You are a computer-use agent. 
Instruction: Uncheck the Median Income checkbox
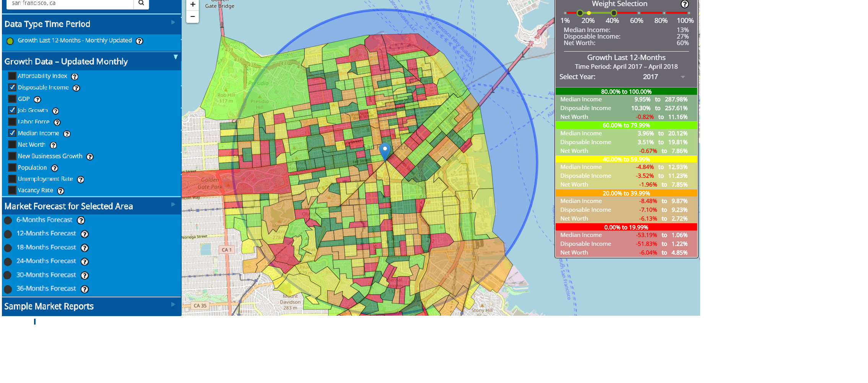tap(12, 133)
